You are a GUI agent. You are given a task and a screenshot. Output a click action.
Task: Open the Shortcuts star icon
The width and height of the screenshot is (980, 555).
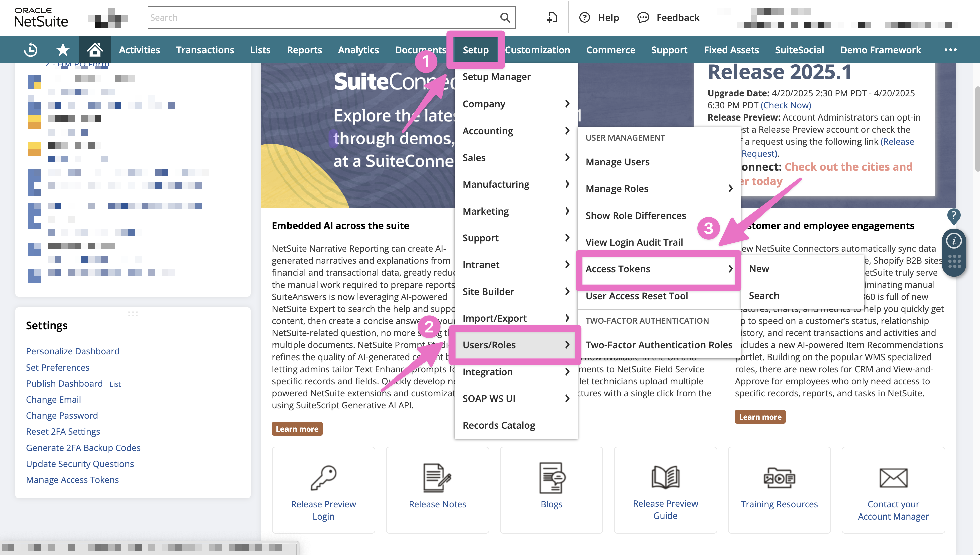pyautogui.click(x=63, y=50)
